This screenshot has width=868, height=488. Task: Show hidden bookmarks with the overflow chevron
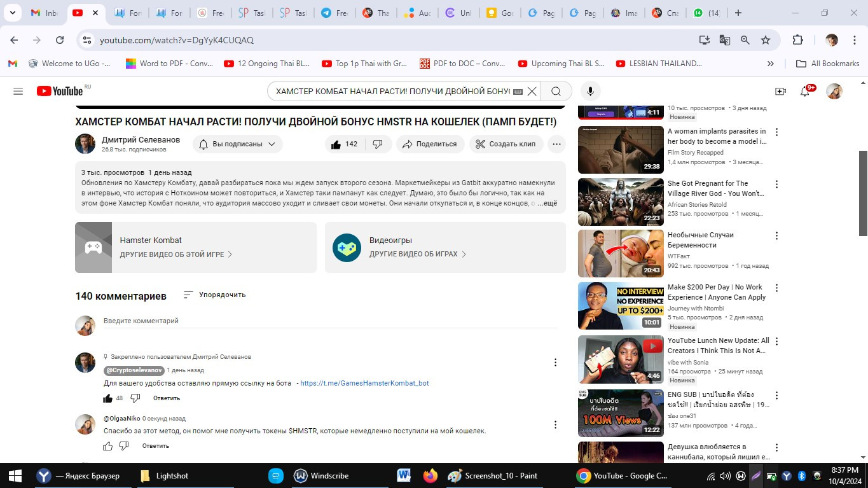coord(771,64)
